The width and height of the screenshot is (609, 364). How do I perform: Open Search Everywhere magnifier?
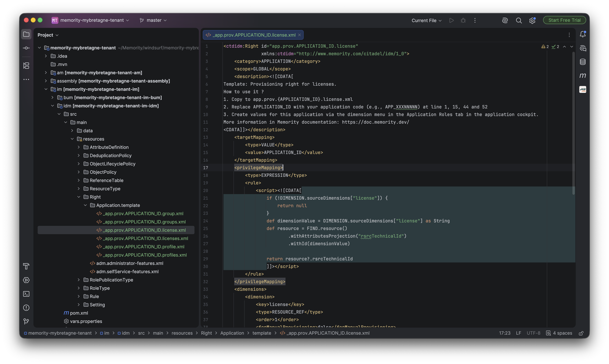[519, 20]
